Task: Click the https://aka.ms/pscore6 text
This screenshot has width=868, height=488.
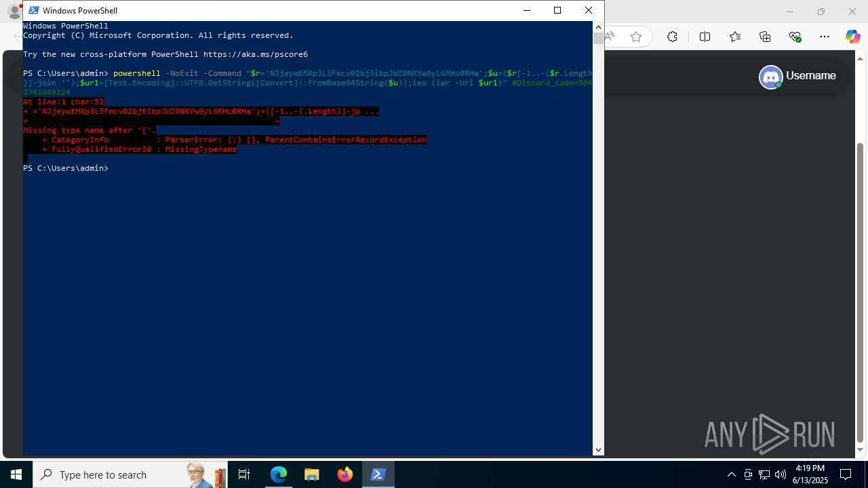Action: 256,54
